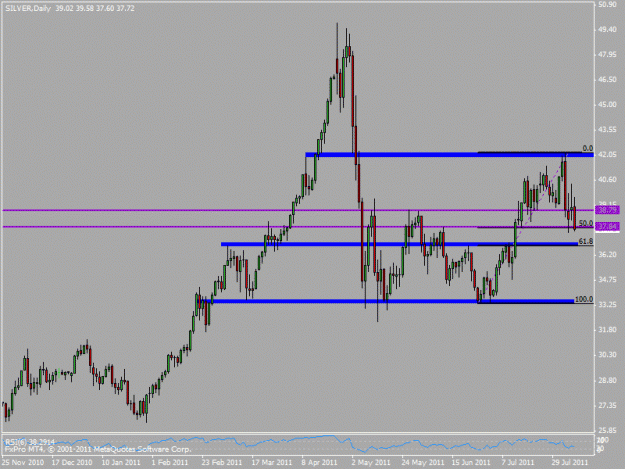Click the 49.40 price axis value
This screenshot has width=625, height=469.
coord(607,30)
